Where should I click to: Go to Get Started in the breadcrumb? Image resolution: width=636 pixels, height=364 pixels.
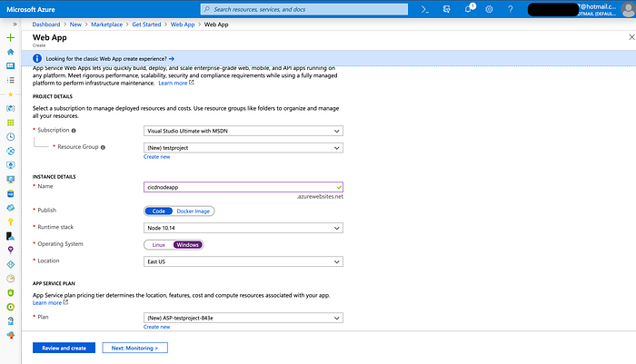[146, 25]
